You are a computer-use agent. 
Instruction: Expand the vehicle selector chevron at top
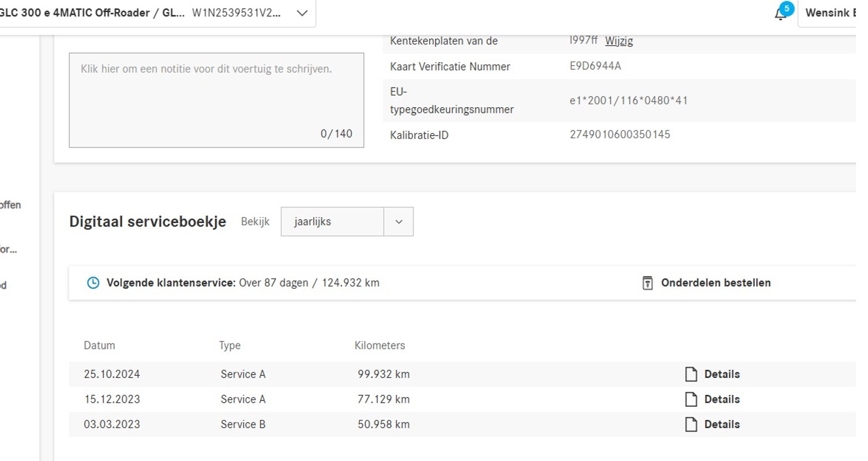pyautogui.click(x=302, y=13)
